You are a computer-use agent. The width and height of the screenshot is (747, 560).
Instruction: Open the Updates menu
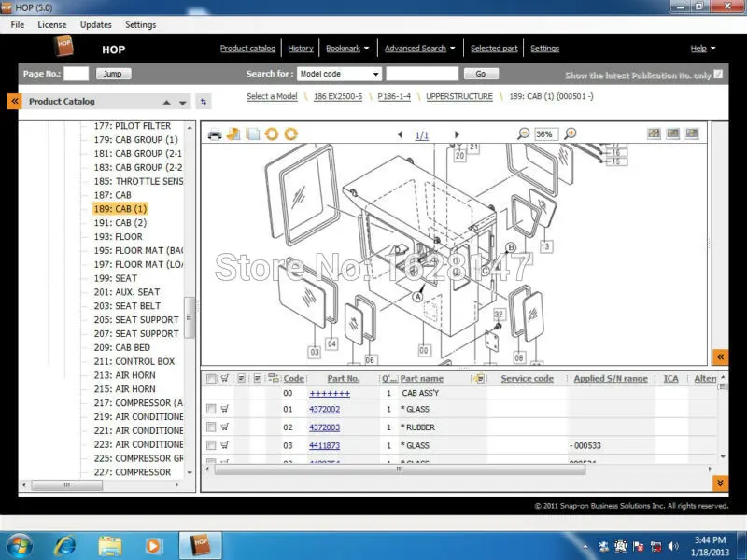coord(95,24)
